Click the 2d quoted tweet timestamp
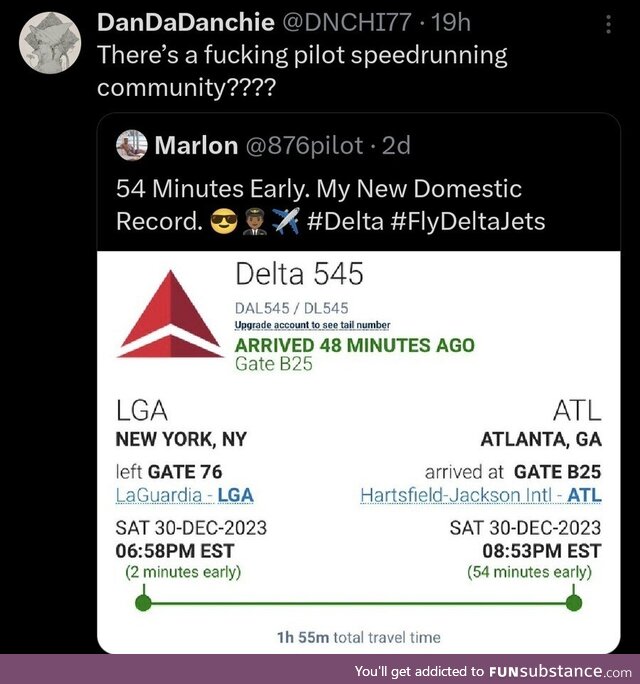 pos(396,146)
